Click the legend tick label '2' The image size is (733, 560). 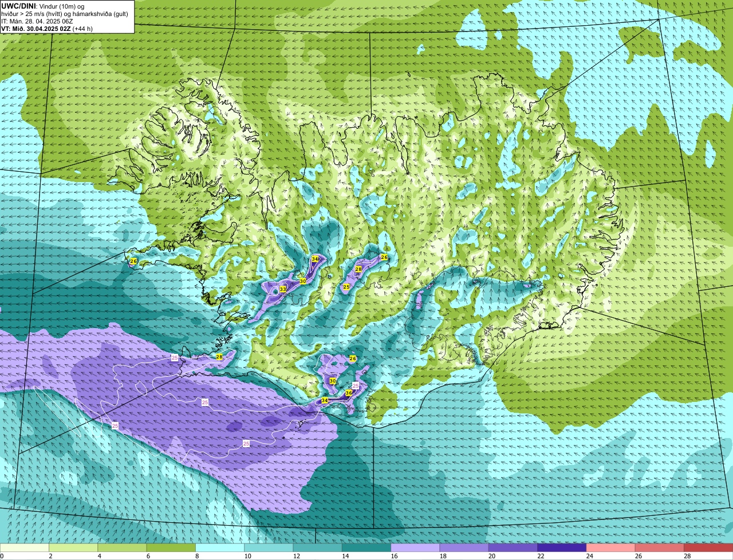[x=50, y=556]
